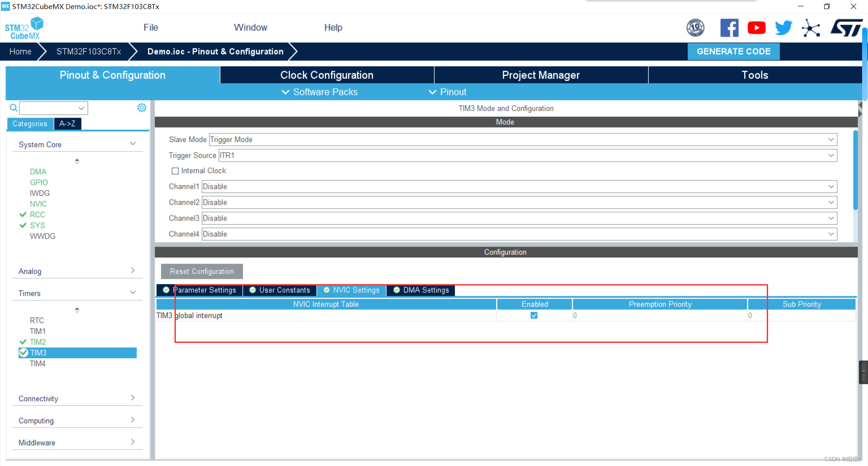Switch to the Project Manager tab
This screenshot has height=466, width=868.
click(x=541, y=75)
